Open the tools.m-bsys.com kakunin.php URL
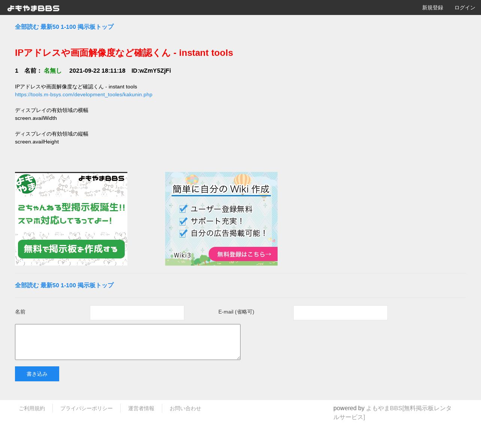This screenshot has height=448, width=481. (x=84, y=94)
